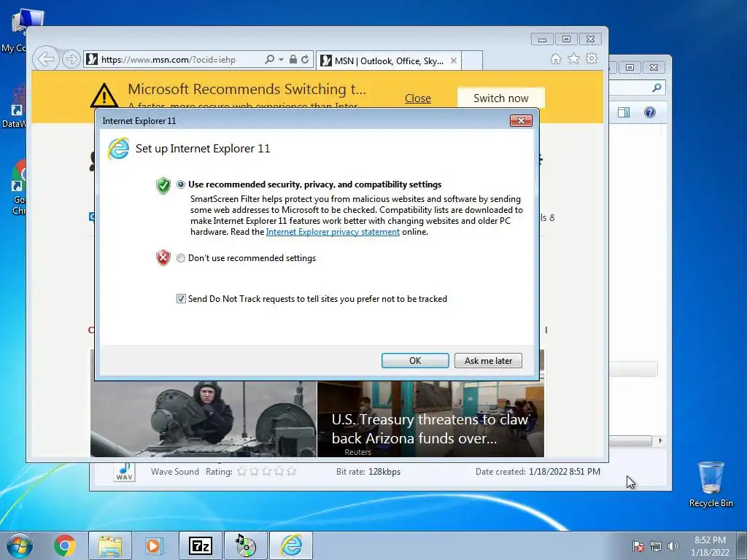Close the Internet Explorer 11 dialog
The image size is (747, 560).
[521, 120]
